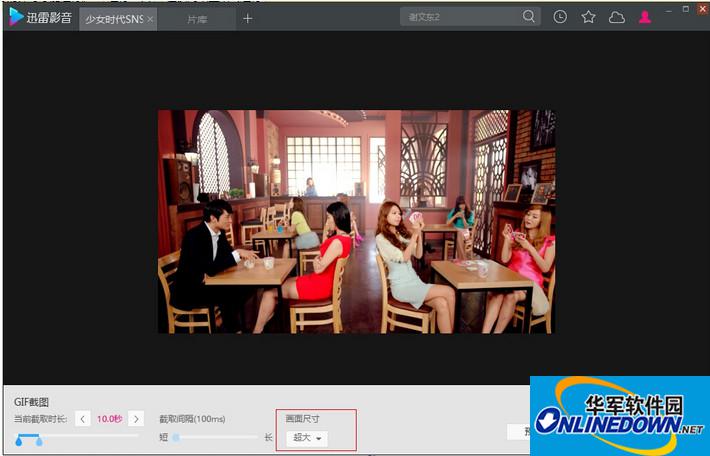Screen dimensions: 710x456
Task: Open the 画面尺寸 size dropdown
Action: 306,438
